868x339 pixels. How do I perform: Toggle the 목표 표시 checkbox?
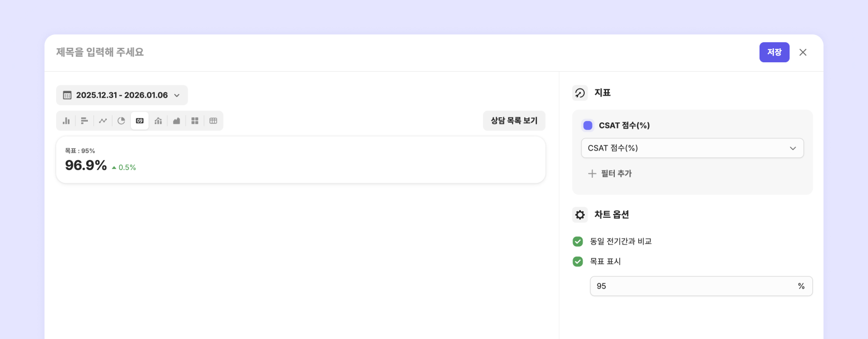[578, 261]
